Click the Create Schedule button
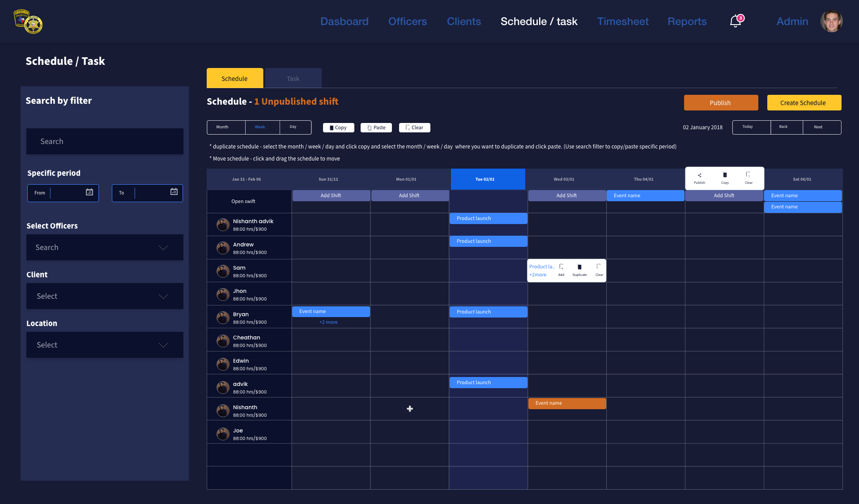859x504 pixels. coord(804,103)
